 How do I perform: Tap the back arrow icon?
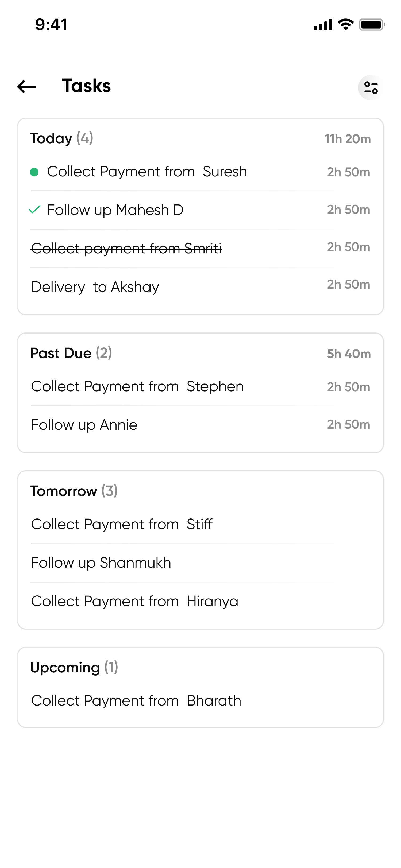[x=27, y=87]
